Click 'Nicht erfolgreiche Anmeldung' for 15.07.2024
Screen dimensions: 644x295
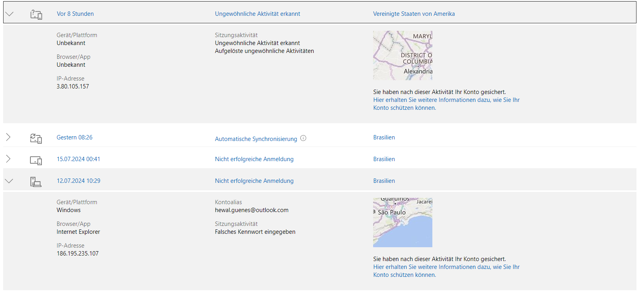pos(254,159)
